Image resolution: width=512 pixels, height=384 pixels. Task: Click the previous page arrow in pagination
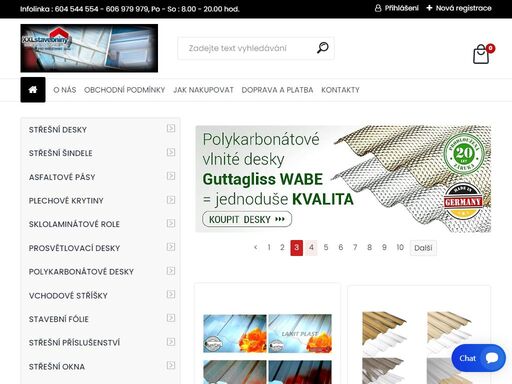(256, 247)
